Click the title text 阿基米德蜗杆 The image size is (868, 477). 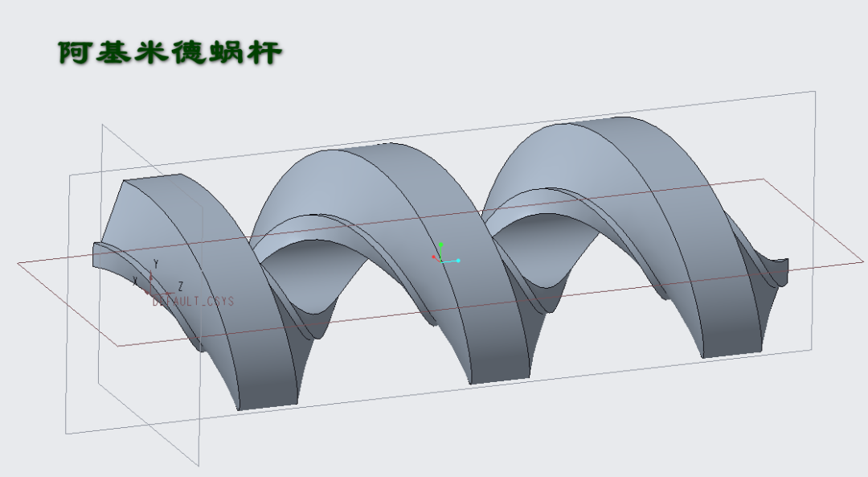(x=170, y=53)
